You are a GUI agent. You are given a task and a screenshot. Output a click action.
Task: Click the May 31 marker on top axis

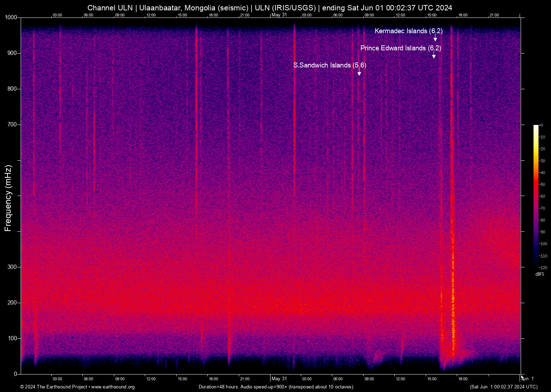[x=279, y=15]
